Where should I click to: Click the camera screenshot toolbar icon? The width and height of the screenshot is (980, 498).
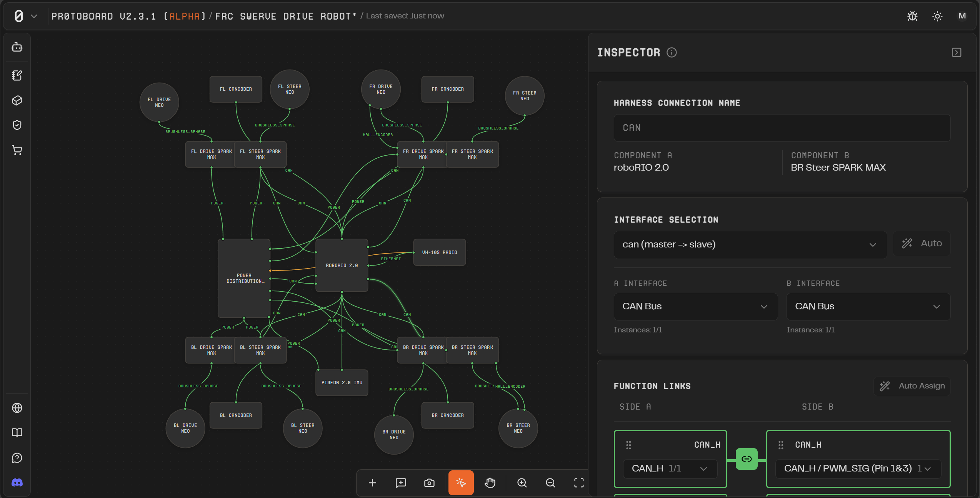[x=429, y=483]
